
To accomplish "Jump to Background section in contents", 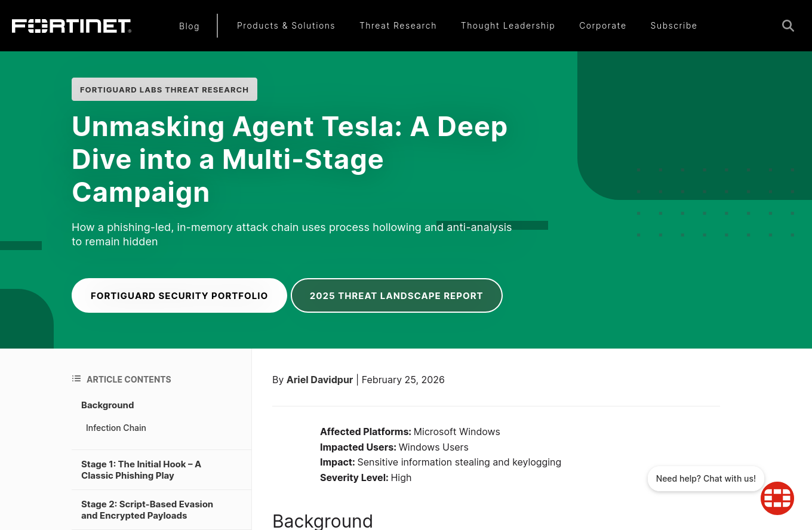I will pyautogui.click(x=107, y=405).
